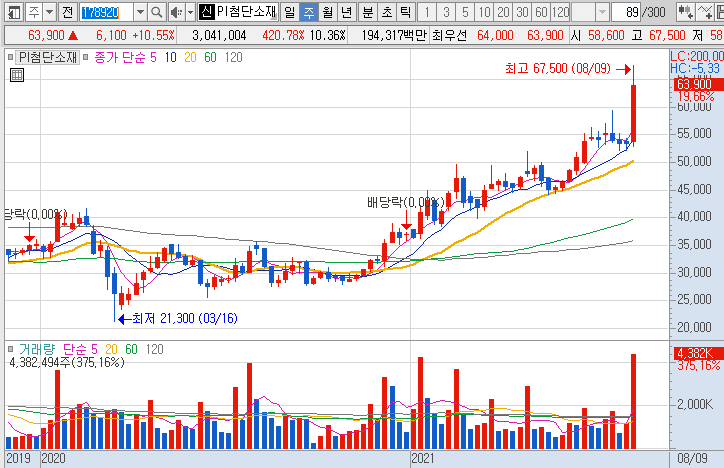724x468 pixels.
Task: Click the open price 58,600
Action: [606, 36]
